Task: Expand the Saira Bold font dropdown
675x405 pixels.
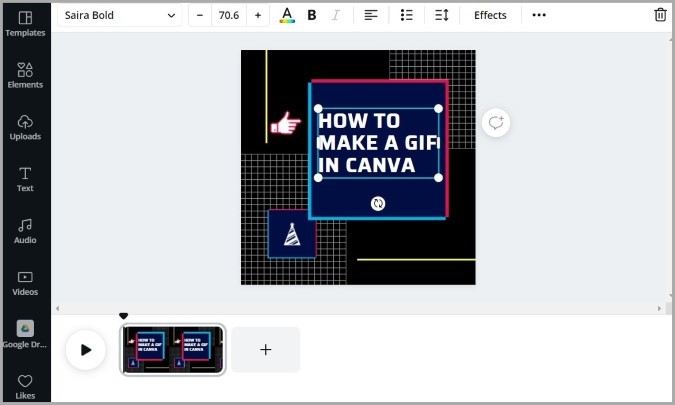Action: 120,15
